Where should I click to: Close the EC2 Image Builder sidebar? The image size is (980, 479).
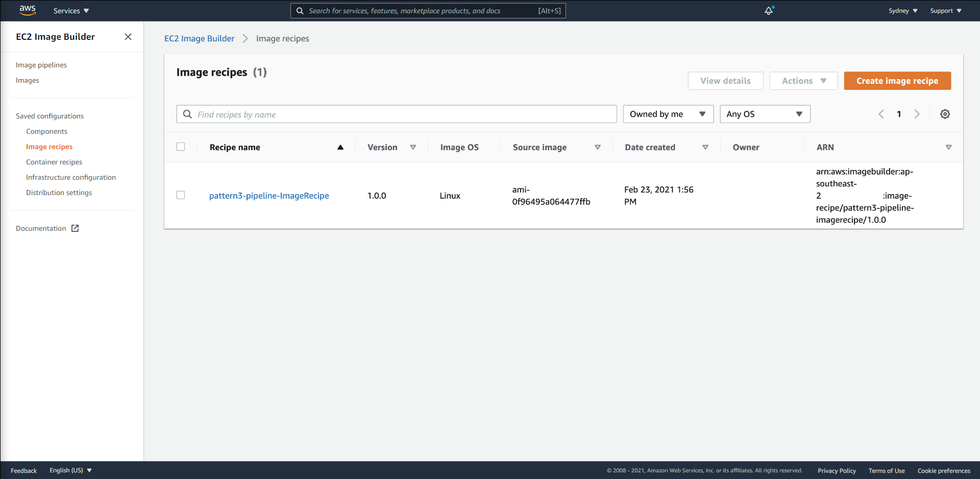click(128, 37)
